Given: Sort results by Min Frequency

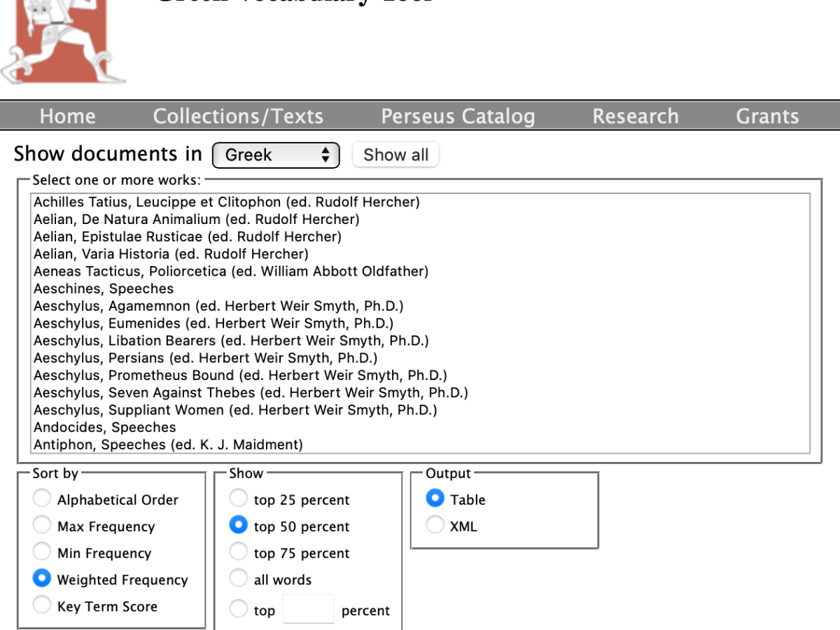Looking at the screenshot, I should [x=42, y=552].
